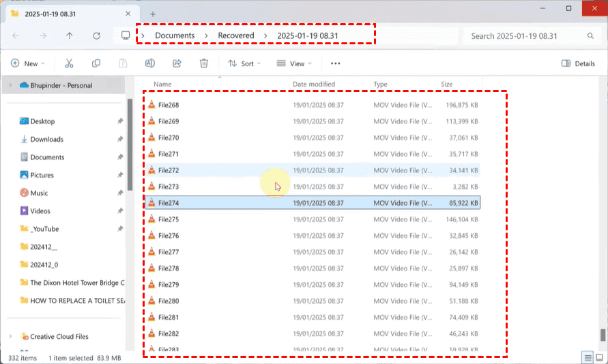Click the Cut scissors icon
608x364 pixels.
(69, 63)
